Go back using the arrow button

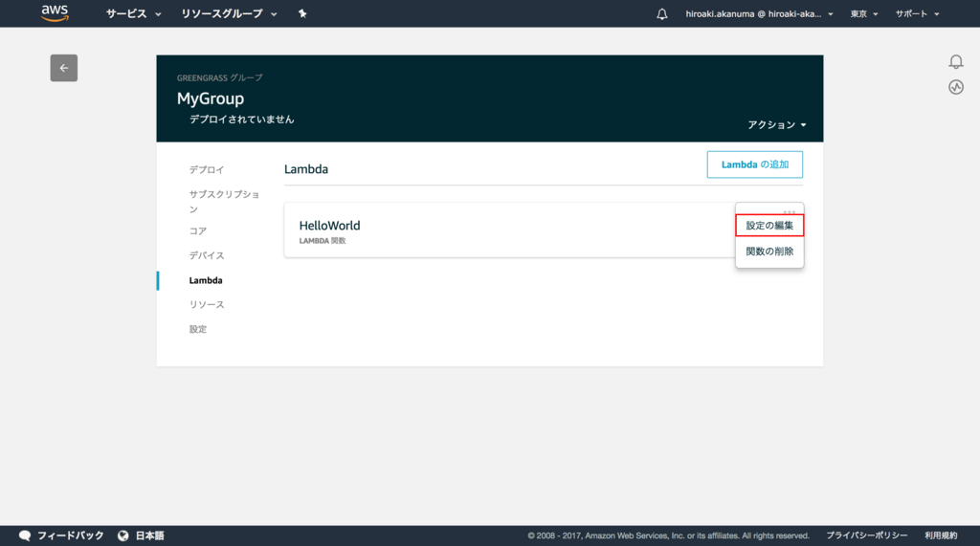(64, 68)
